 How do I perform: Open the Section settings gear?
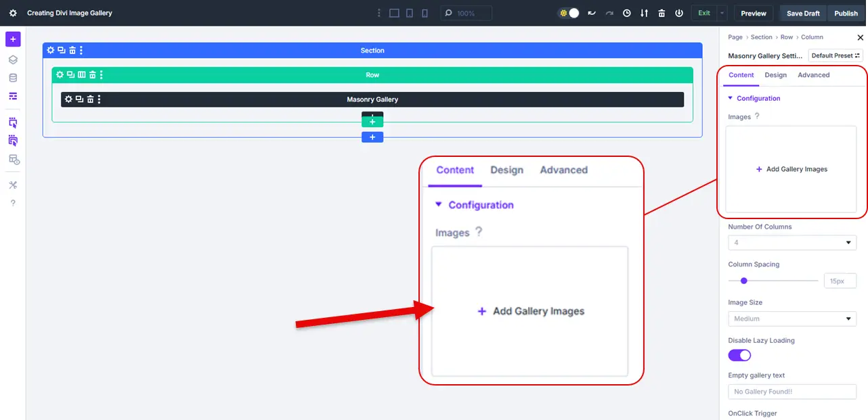coord(50,50)
